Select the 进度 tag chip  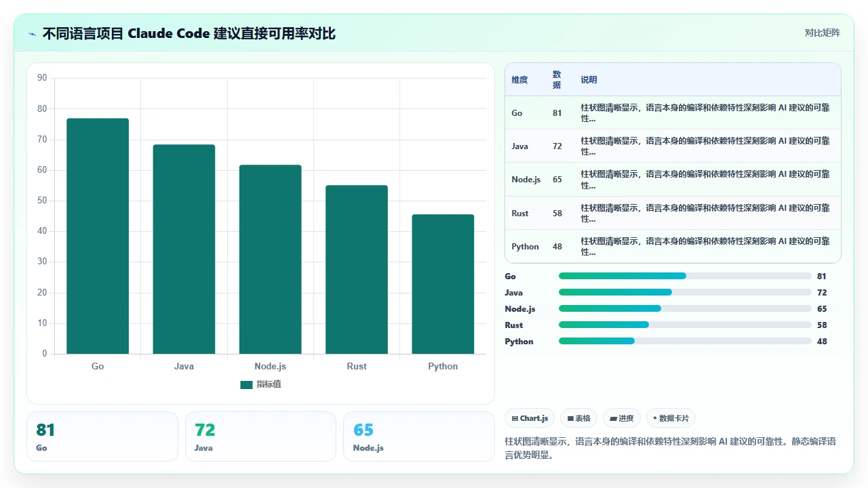[x=622, y=418]
